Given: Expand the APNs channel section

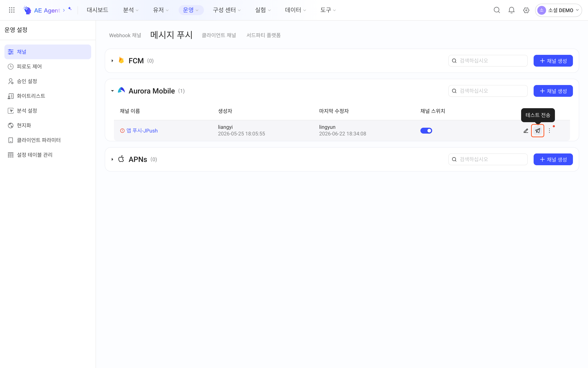Looking at the screenshot, I should click(112, 159).
